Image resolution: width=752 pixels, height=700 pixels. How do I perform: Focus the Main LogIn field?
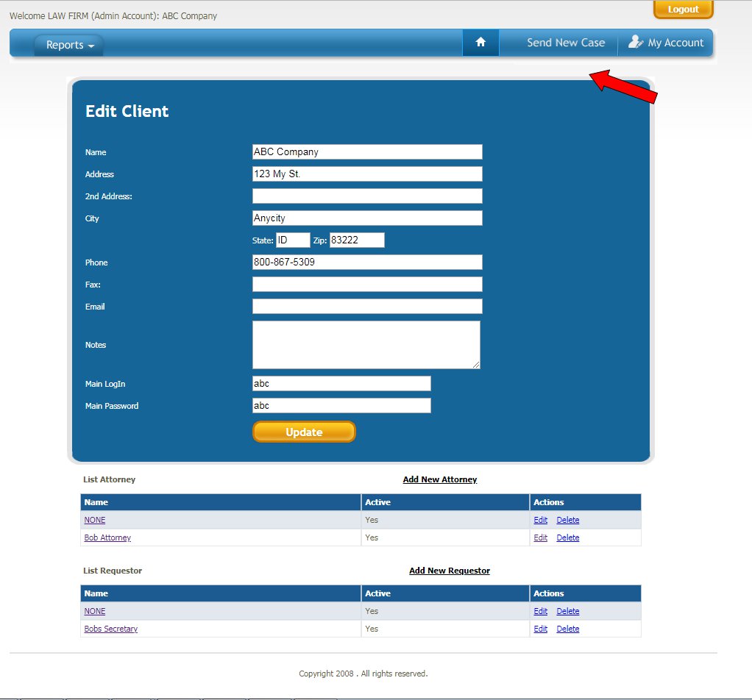point(342,383)
